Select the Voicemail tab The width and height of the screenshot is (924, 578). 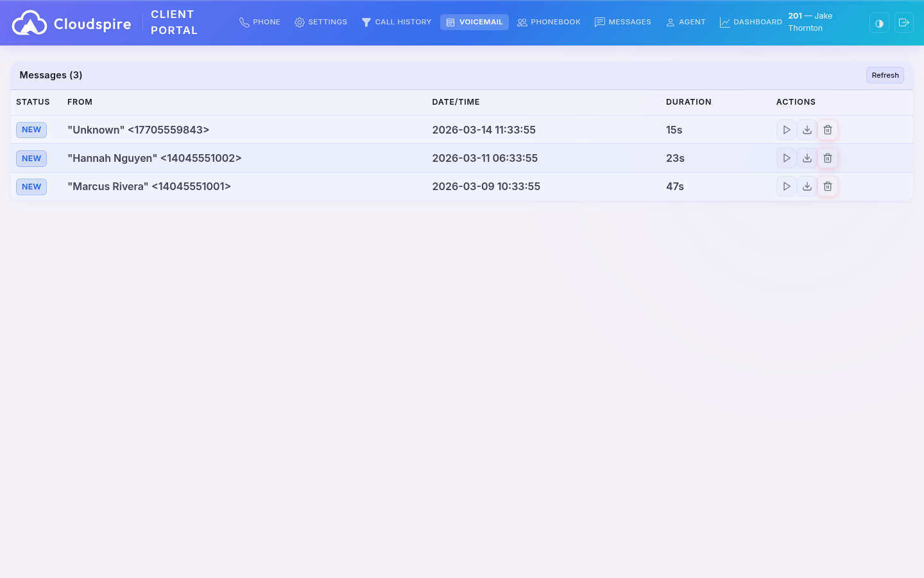tap(474, 22)
